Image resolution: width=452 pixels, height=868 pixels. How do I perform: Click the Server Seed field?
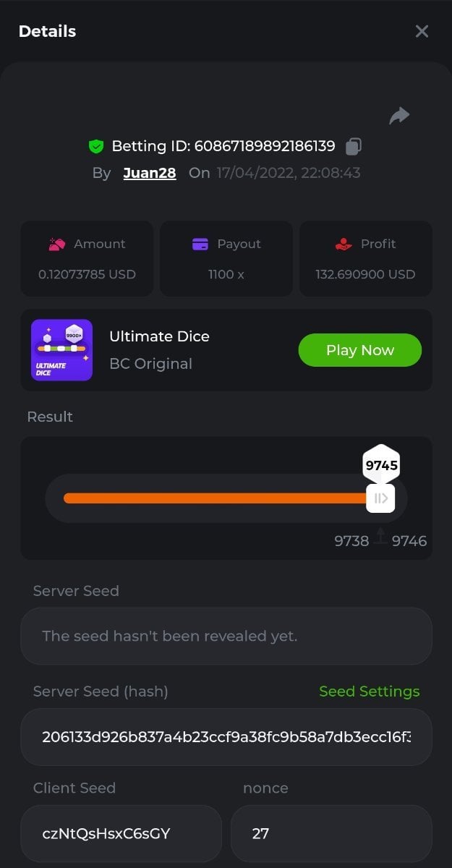(x=226, y=637)
